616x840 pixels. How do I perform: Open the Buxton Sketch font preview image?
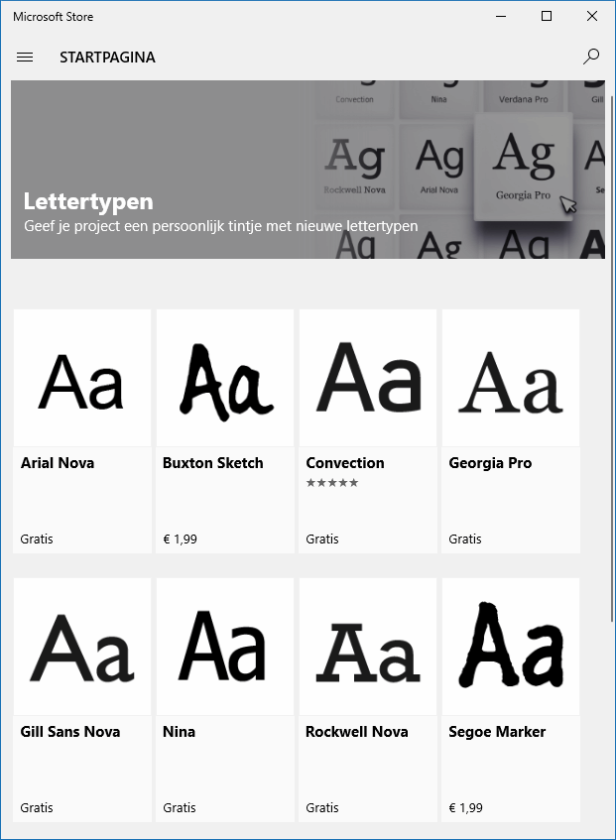click(225, 378)
